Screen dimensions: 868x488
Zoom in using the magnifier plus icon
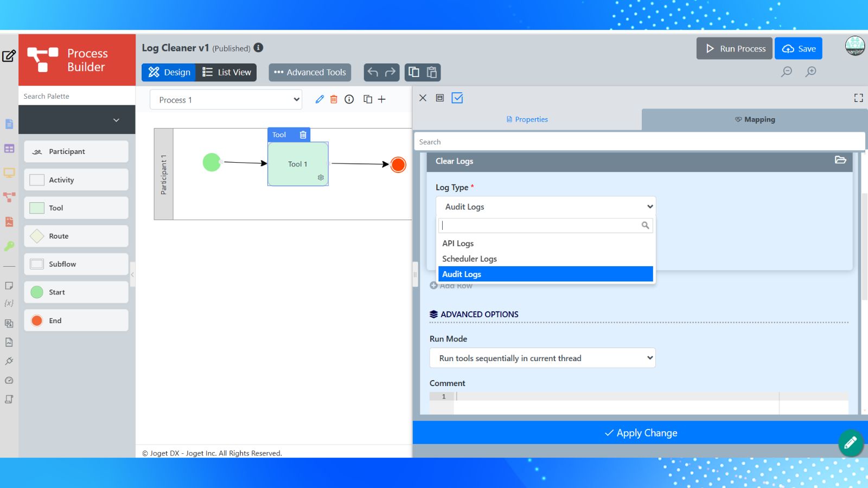(x=811, y=72)
